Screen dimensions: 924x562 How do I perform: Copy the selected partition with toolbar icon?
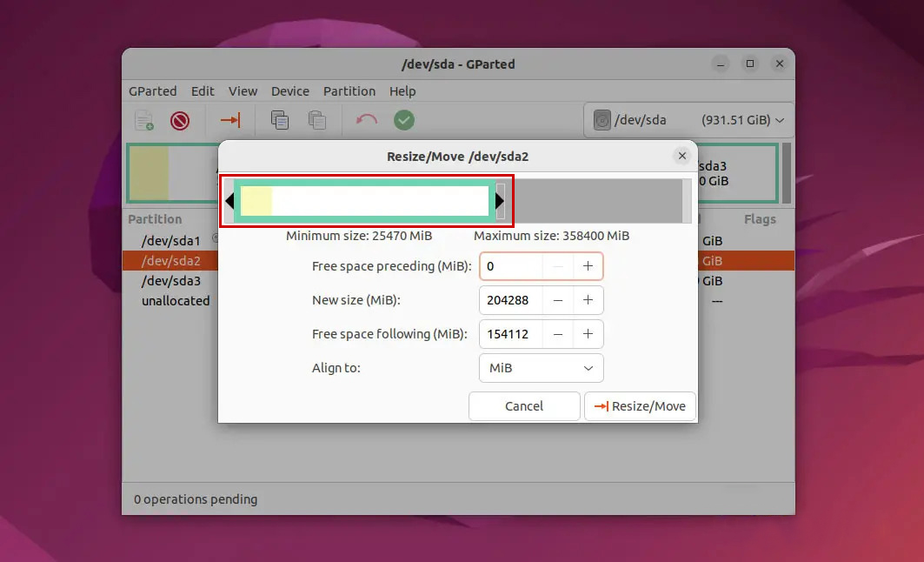279,120
